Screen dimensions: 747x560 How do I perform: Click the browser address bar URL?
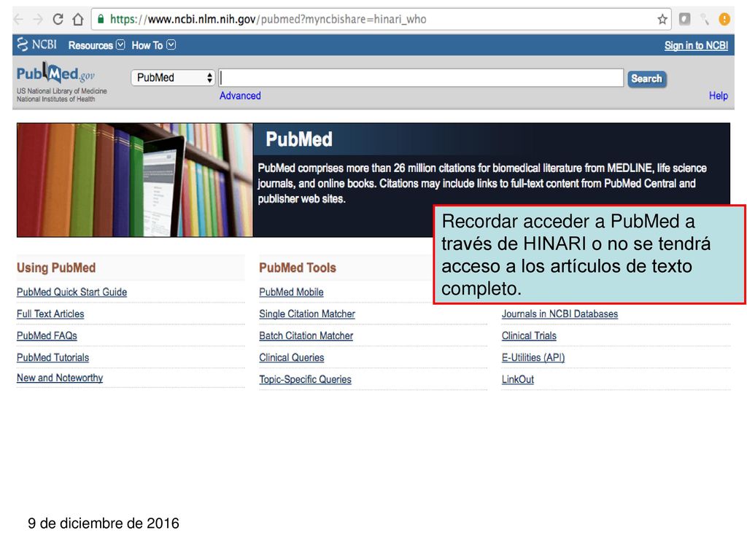(x=268, y=20)
